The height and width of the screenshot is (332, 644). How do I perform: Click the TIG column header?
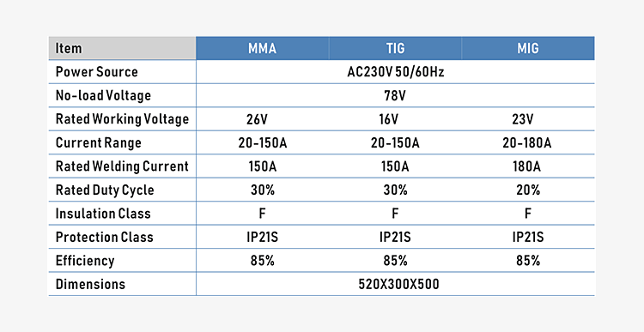pos(395,48)
